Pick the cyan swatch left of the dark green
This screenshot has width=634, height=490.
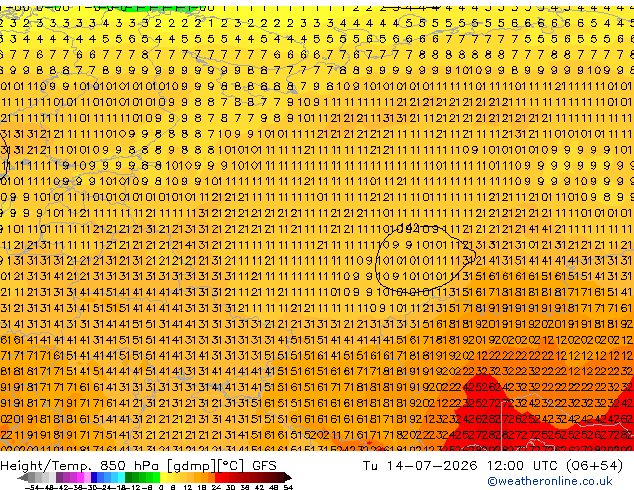(121, 477)
